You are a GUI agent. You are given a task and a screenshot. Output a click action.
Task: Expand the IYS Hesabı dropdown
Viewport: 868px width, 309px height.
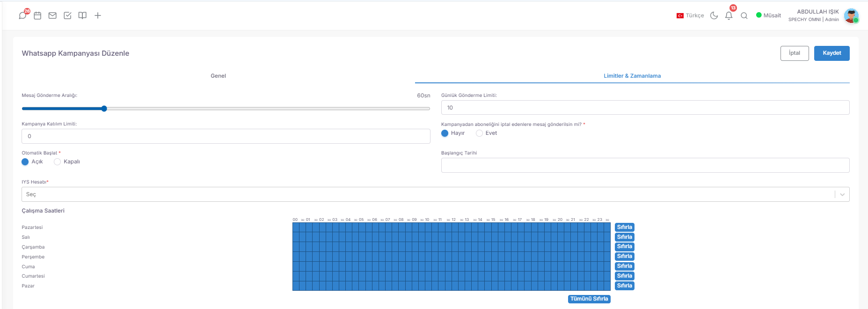[435, 194]
